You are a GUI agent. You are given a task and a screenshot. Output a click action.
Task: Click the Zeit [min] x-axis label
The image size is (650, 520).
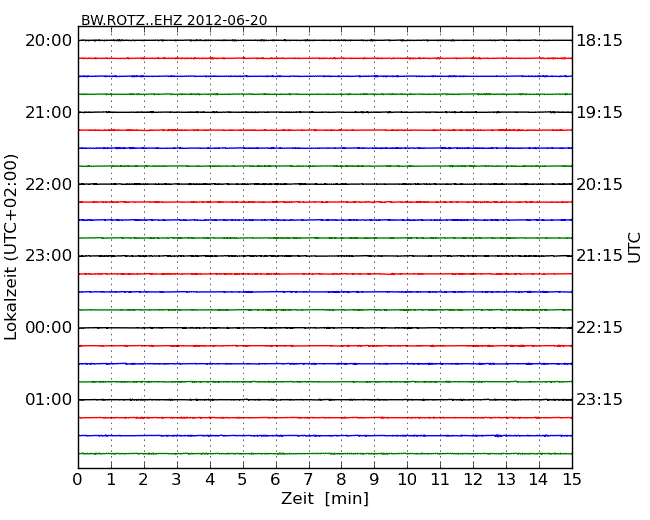coord(325,498)
